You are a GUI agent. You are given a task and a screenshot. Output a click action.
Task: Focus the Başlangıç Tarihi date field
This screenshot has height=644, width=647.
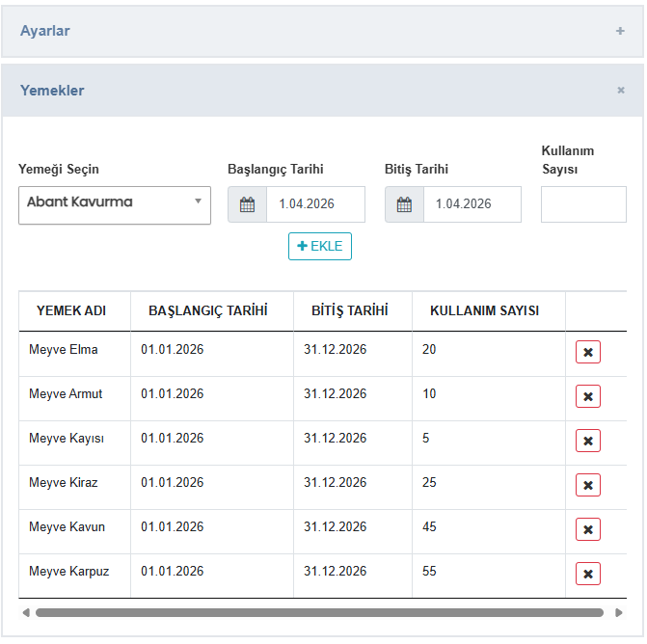314,204
